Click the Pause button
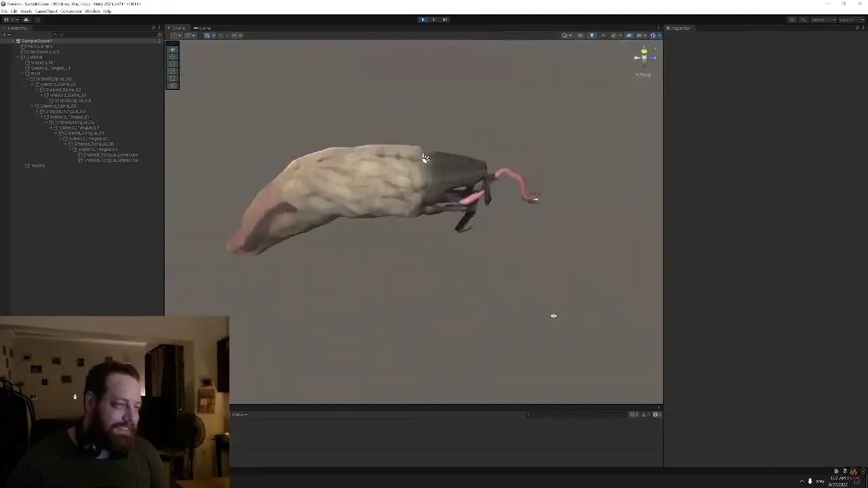This screenshot has width=868, height=488. 434,20
